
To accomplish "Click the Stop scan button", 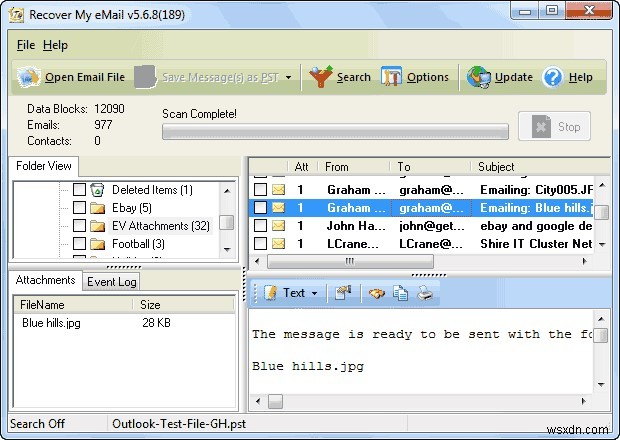I will 554,127.
